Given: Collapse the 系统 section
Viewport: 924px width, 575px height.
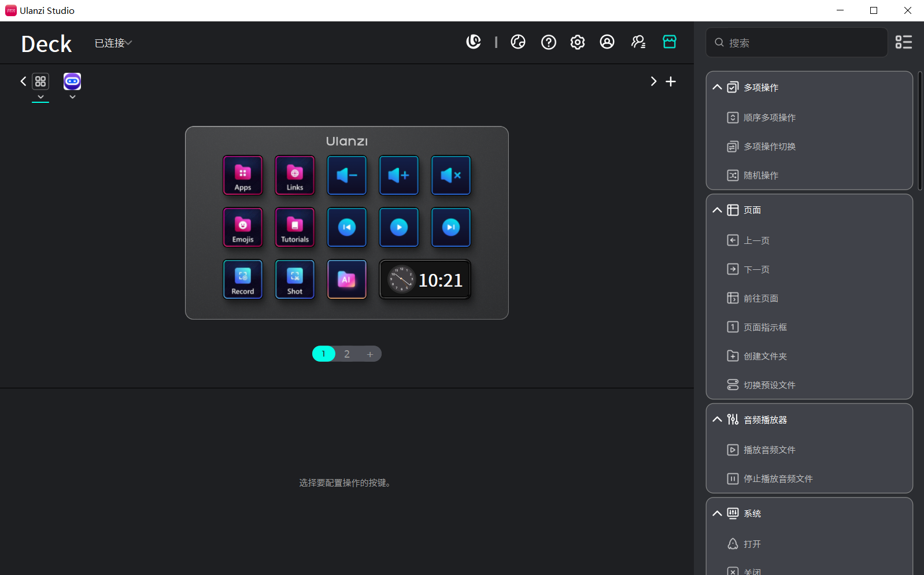Looking at the screenshot, I should [x=717, y=513].
